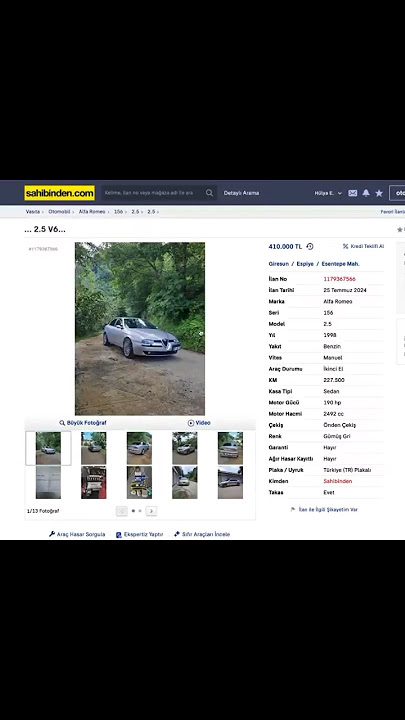Click the Sahibinden seller type value
Screen dimensions: 405x720
pos(338,481)
